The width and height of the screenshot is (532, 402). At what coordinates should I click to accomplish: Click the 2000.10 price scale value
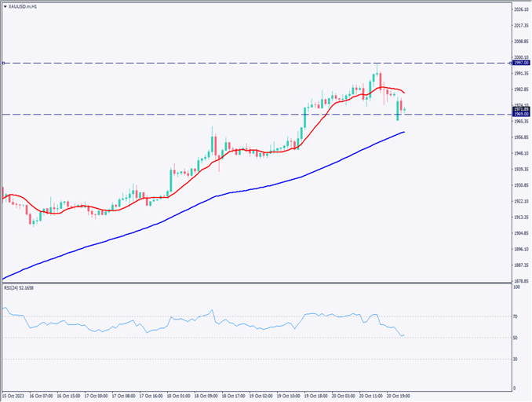coord(520,57)
